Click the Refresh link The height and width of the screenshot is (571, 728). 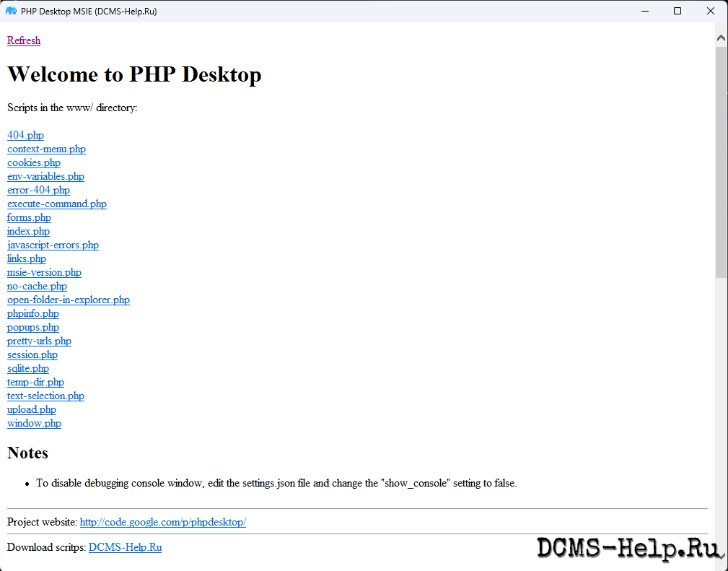coord(23,40)
